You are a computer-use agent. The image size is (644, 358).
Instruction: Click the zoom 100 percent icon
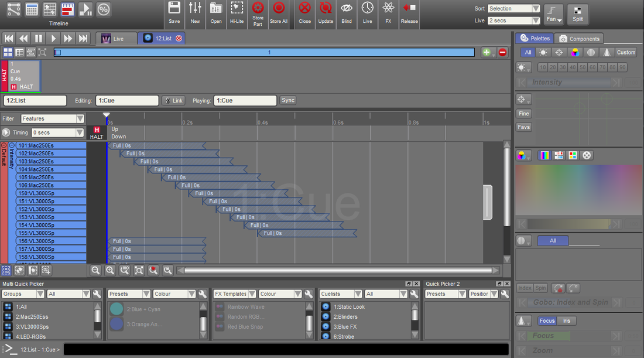pos(125,271)
